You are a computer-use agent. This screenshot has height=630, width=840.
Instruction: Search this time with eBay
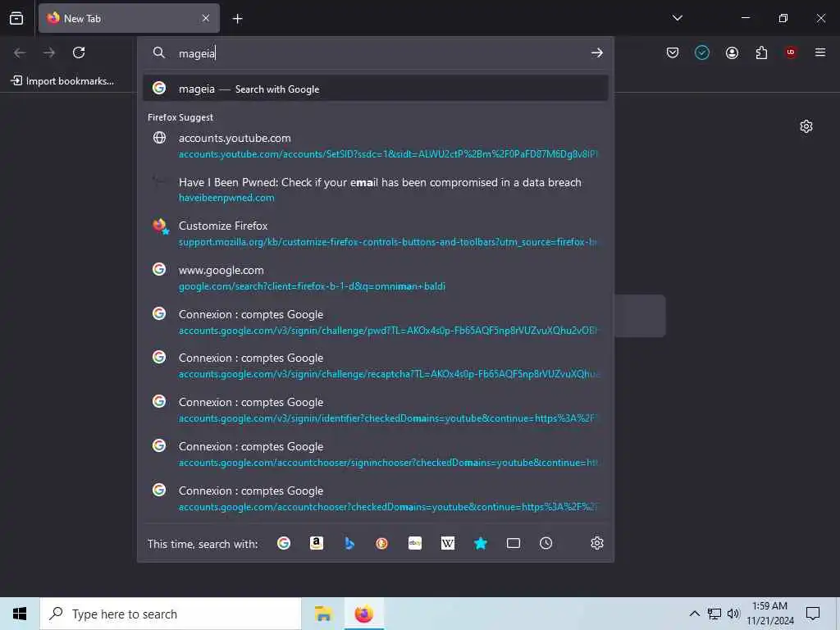click(x=414, y=543)
